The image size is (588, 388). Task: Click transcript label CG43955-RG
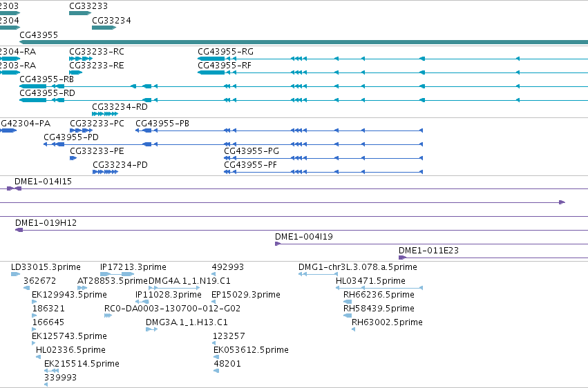coord(225,52)
